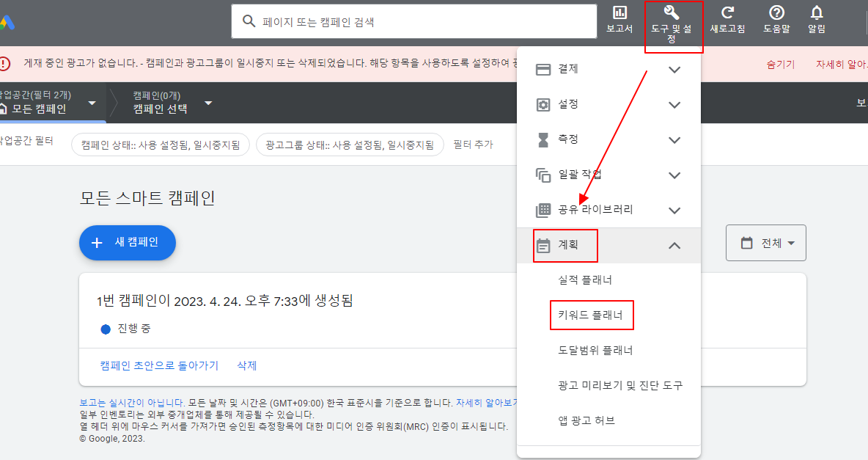This screenshot has width=868, height=460.
Task: Click 자세히 알아 link in alert banner
Action: [842, 65]
